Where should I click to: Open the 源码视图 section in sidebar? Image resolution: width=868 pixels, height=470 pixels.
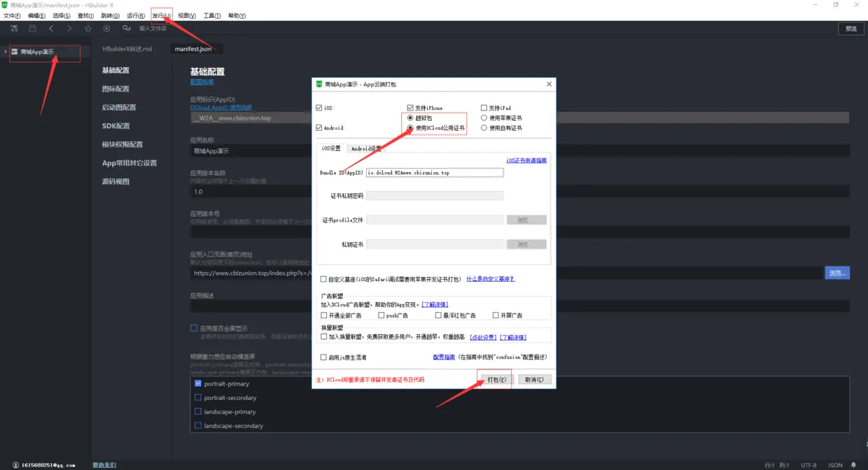pos(115,181)
